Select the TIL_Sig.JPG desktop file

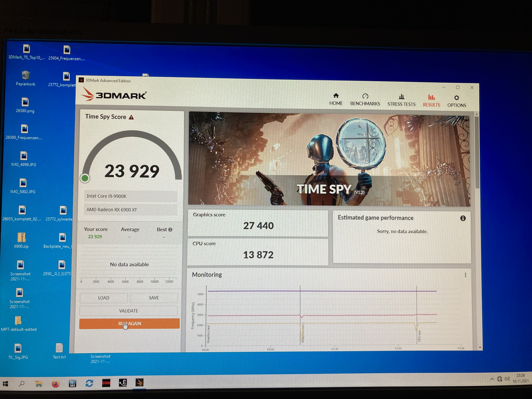pos(18,351)
